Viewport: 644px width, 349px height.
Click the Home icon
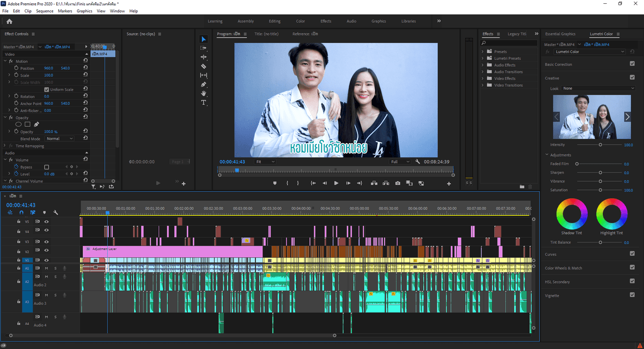click(9, 21)
